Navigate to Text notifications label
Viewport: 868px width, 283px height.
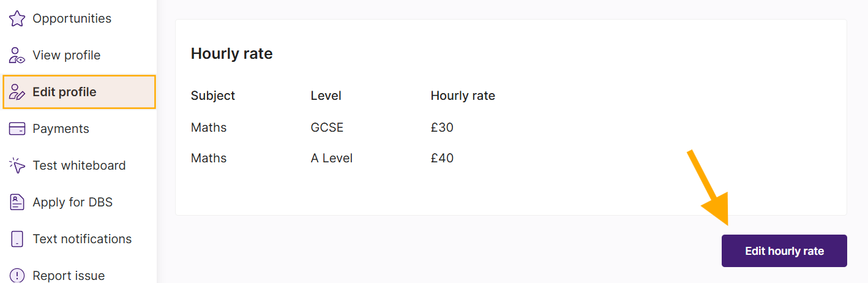(82, 239)
